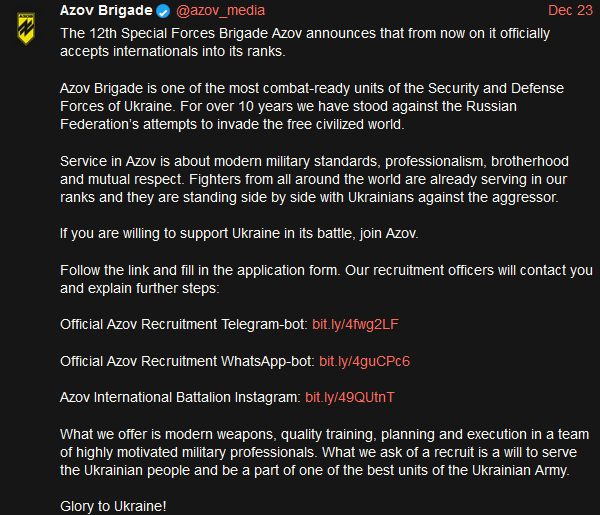Click the "Azov Brigade is one of the most combat-ready" sentence
600x515 pixels.
point(312,97)
